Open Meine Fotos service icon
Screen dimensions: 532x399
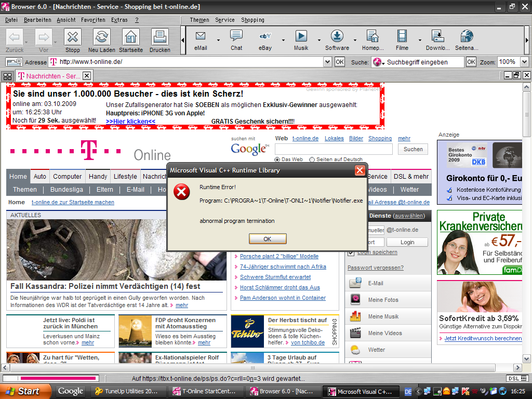pos(355,300)
